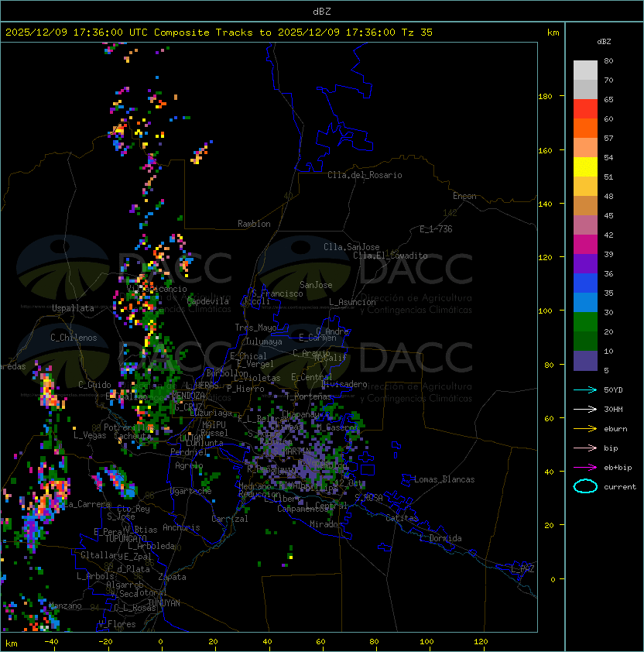Click the 'L_Dormida' map label
The height and width of the screenshot is (652, 644).
440,538
